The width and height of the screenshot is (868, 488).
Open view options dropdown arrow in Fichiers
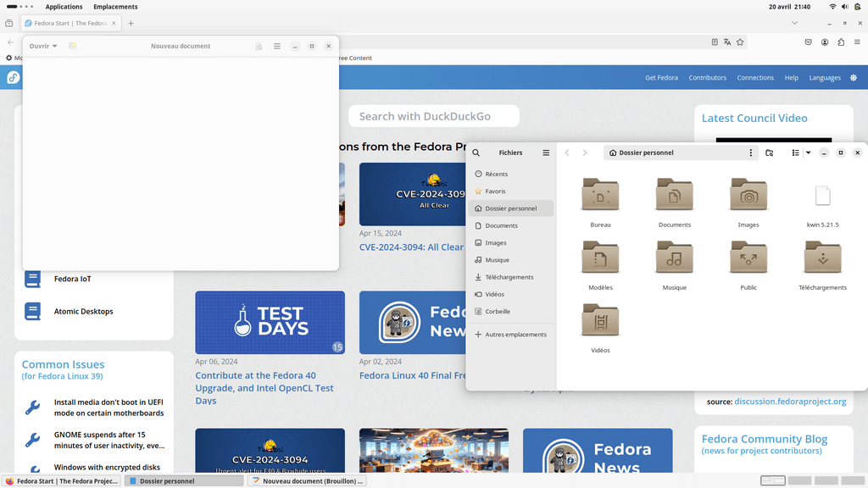tap(808, 152)
